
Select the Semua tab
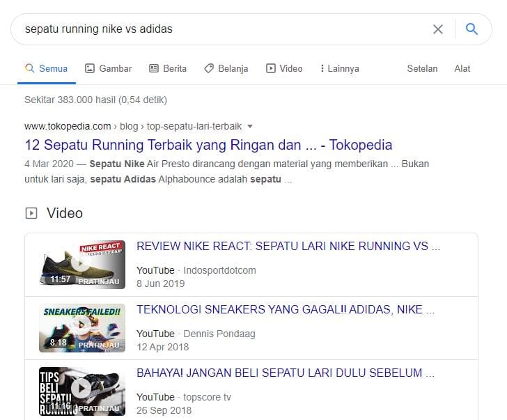tap(46, 68)
